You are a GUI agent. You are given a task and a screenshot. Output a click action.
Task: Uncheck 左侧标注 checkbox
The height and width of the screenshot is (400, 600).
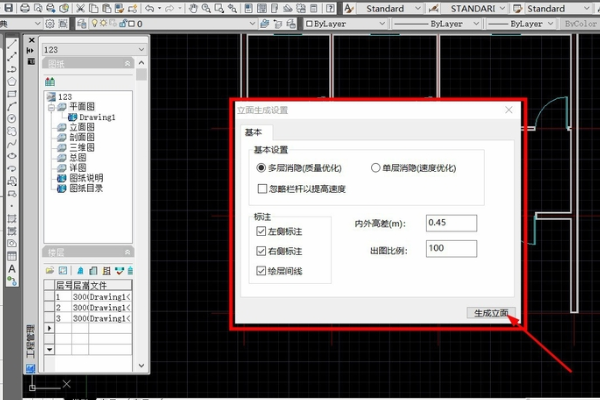[260, 232]
